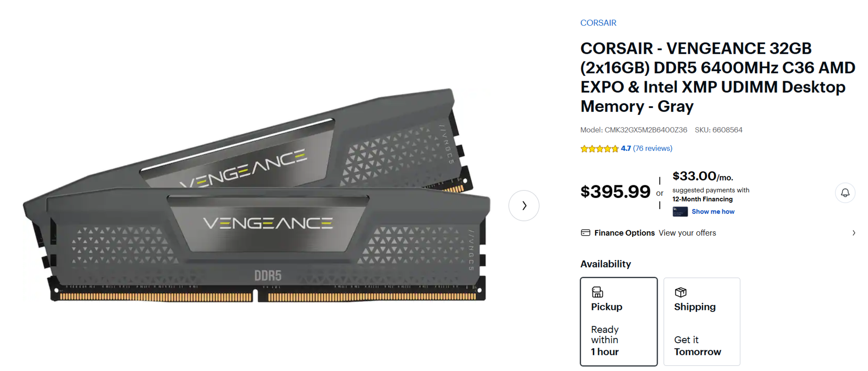Click the price alert bell icon

point(845,193)
